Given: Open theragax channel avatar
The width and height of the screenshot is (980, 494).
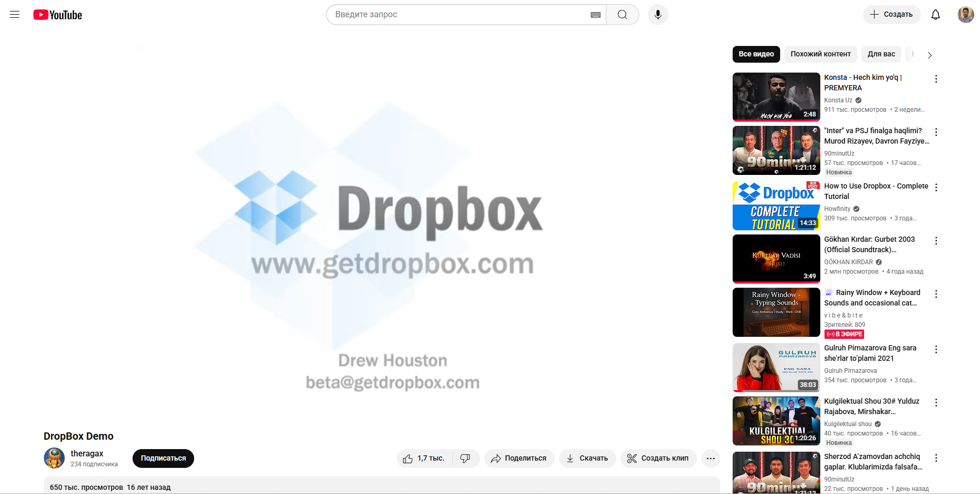Looking at the screenshot, I should 54,458.
